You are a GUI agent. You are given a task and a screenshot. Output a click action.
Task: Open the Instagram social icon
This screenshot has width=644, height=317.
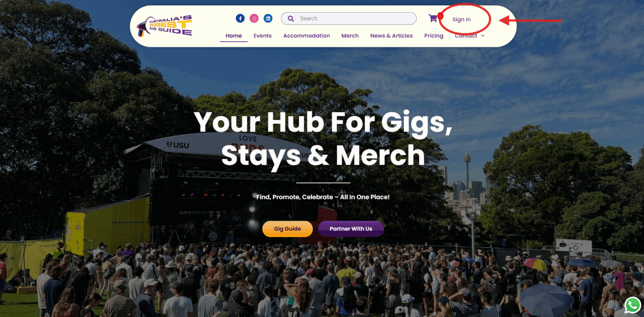[254, 18]
